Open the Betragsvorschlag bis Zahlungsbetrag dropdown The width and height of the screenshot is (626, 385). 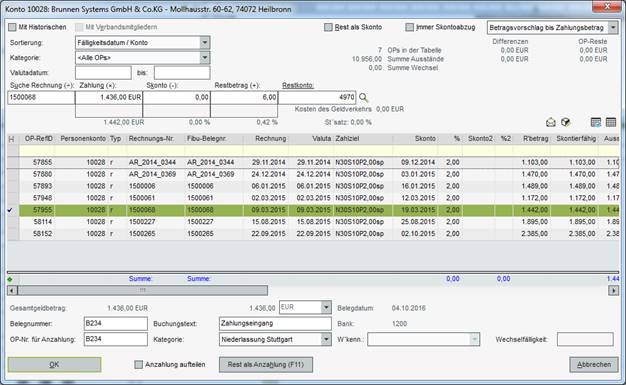click(613, 28)
